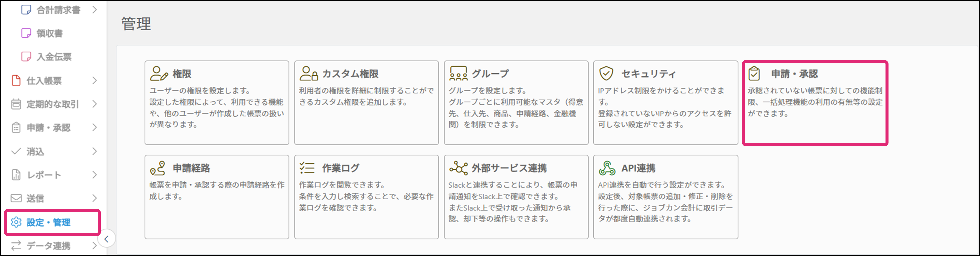Open the セキュリティ card title
980x256 pixels.
[649, 74]
